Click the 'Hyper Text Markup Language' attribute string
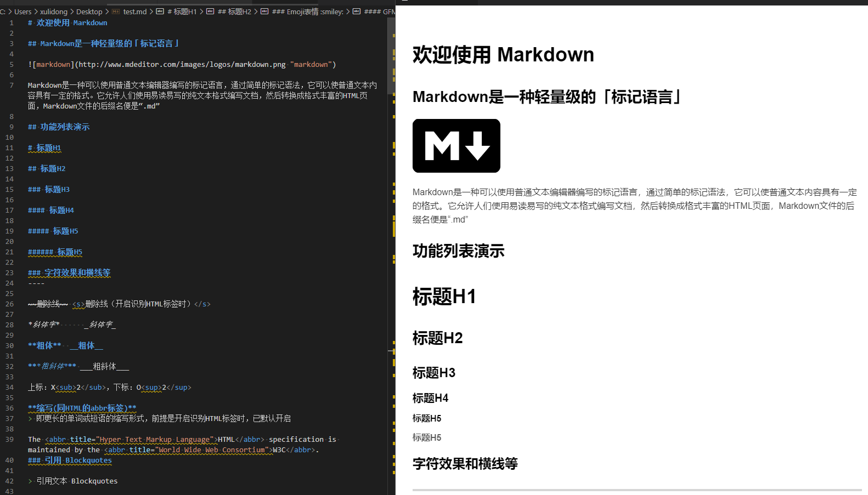This screenshot has width=868, height=495. [x=155, y=439]
